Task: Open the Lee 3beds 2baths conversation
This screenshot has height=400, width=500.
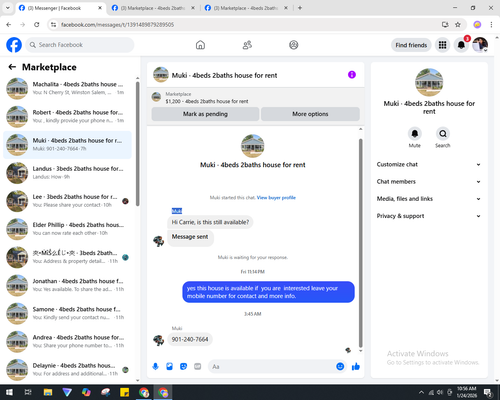Action: (68, 201)
